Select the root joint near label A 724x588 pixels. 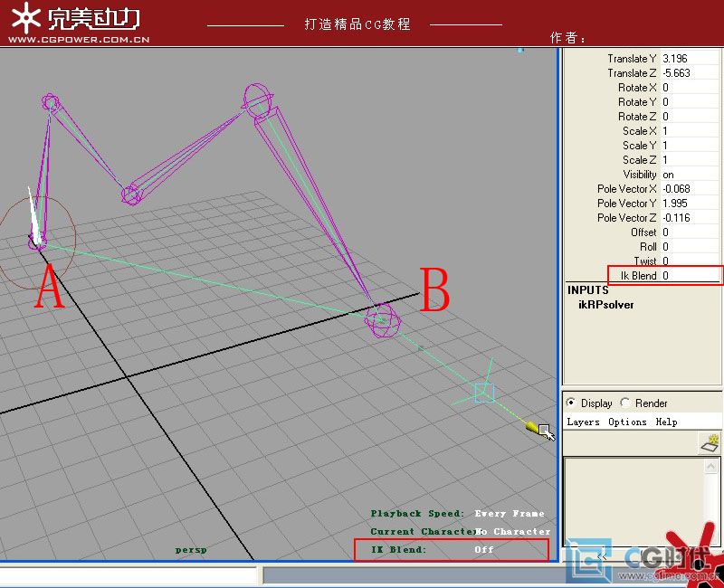(x=36, y=240)
